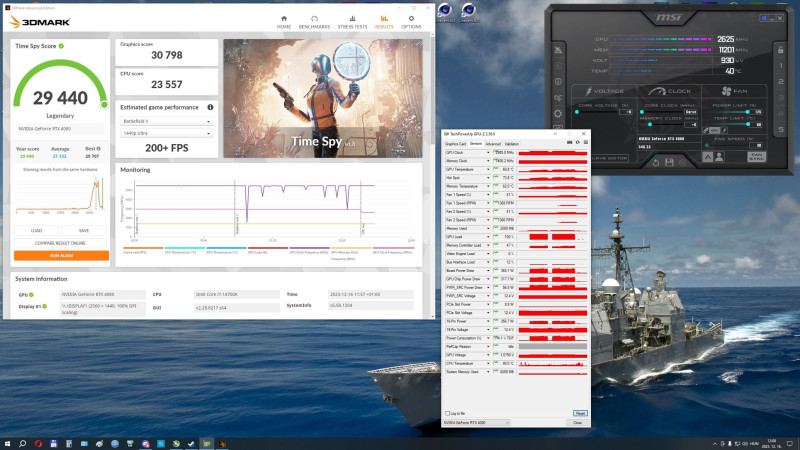
Task: Toggle Fan Sync in Afterburner
Action: (757, 157)
